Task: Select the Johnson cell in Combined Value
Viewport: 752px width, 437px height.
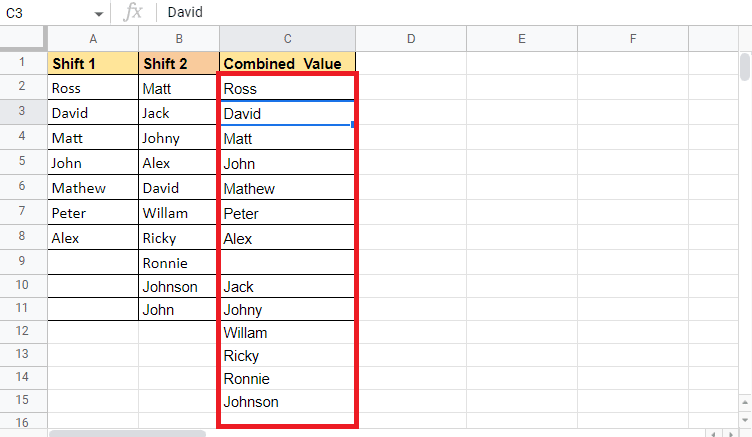Action: pos(287,402)
